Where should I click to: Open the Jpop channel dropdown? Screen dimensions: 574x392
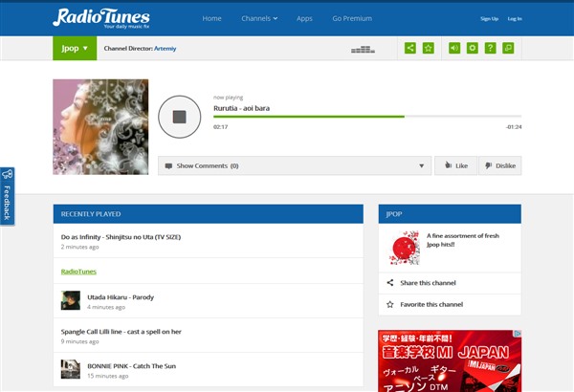(75, 48)
